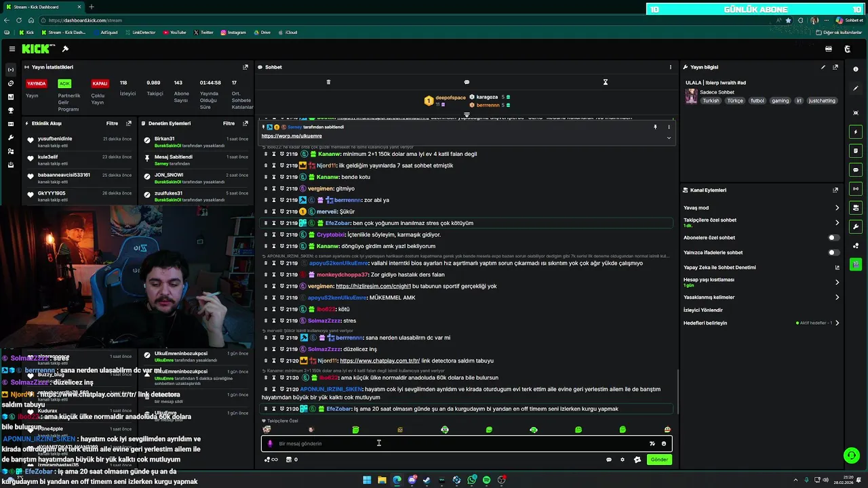The width and height of the screenshot is (868, 488).
Task: Open the trophy icon in the left sidebar
Action: click(x=10, y=110)
